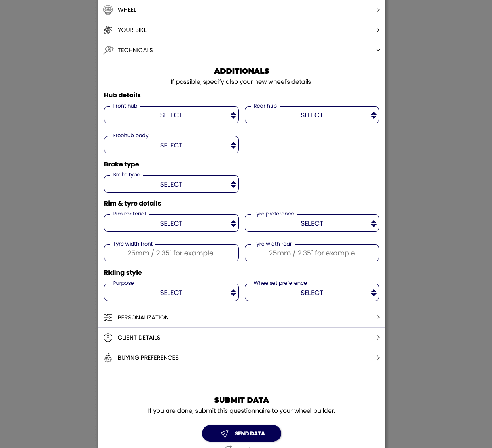Viewport: 492px width, 448px height.
Task: Open the Front hub dropdown
Action: pyautogui.click(x=171, y=115)
